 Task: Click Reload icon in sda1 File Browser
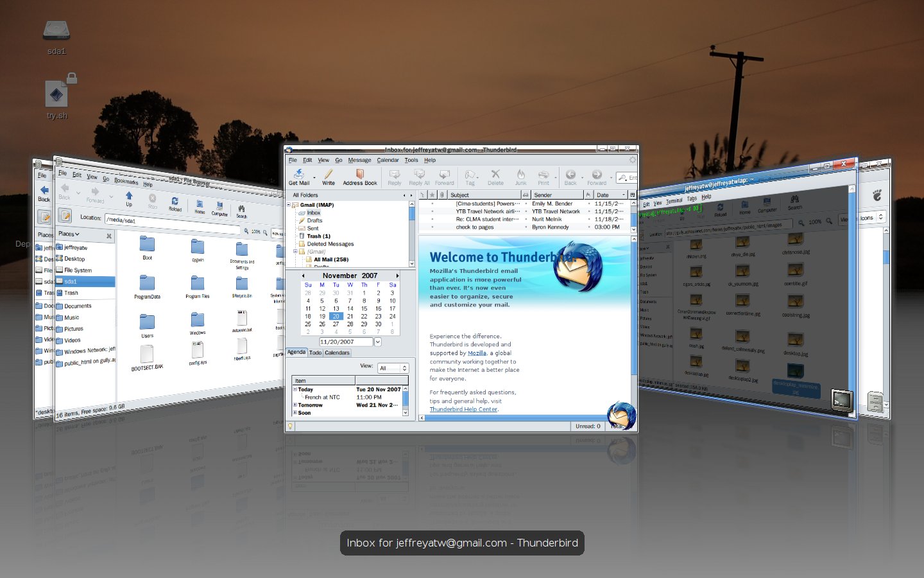(175, 201)
